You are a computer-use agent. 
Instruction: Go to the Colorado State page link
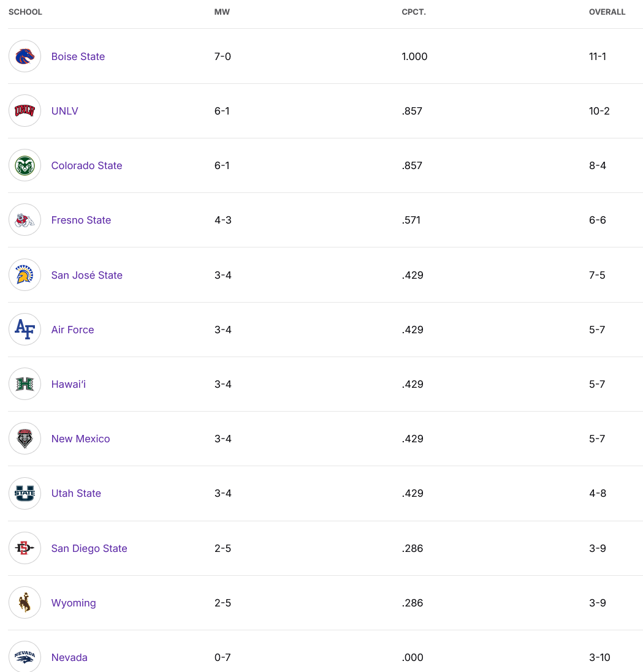86,165
